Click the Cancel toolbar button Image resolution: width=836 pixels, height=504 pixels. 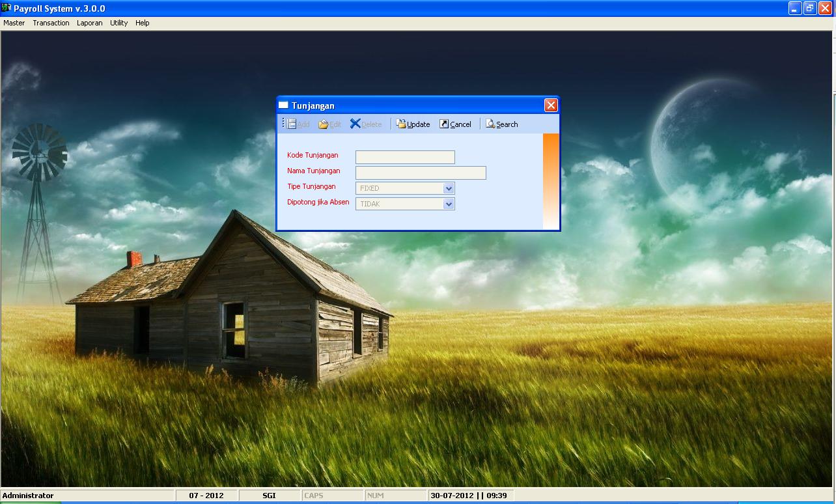(x=455, y=124)
